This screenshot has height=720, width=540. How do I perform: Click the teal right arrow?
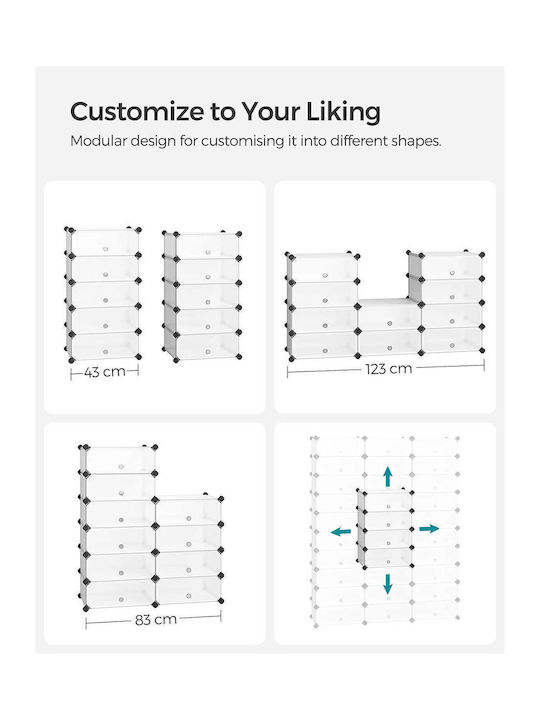(x=429, y=529)
